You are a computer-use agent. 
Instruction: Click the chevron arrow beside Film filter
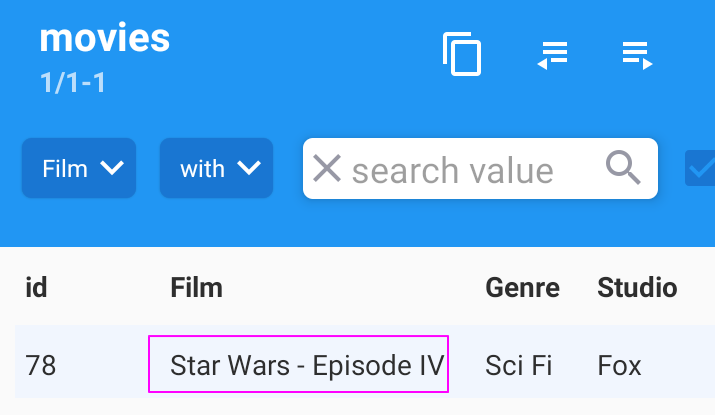tap(112, 169)
